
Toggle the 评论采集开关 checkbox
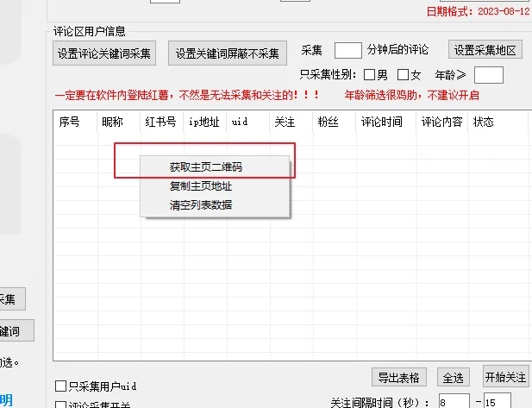(x=60, y=405)
